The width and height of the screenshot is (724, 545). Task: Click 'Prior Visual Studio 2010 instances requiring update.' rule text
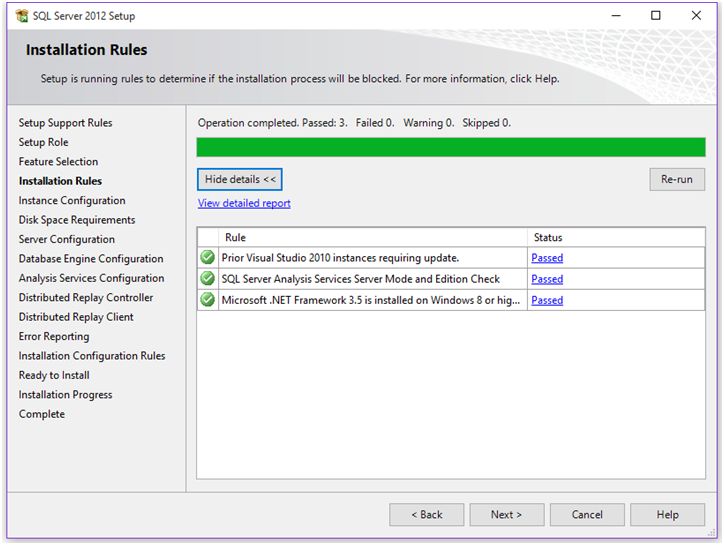340,258
